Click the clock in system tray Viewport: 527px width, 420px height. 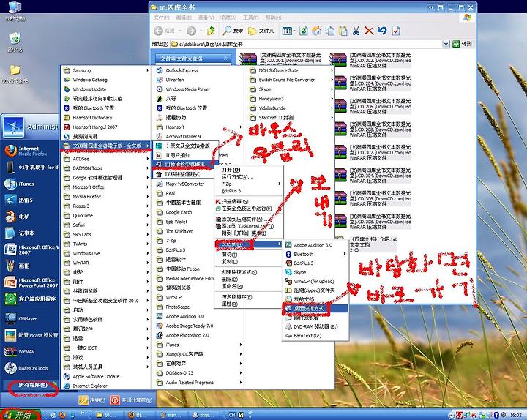(516, 416)
